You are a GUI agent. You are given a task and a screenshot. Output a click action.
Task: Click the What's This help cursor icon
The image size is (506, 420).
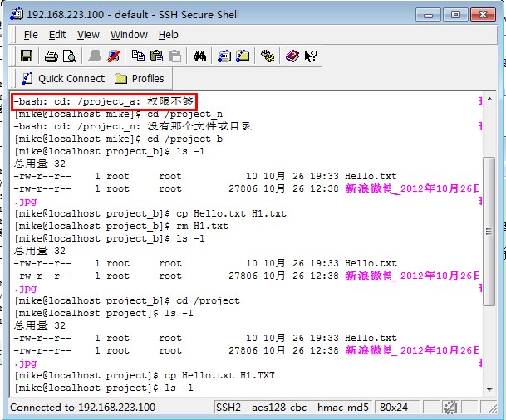point(311,56)
